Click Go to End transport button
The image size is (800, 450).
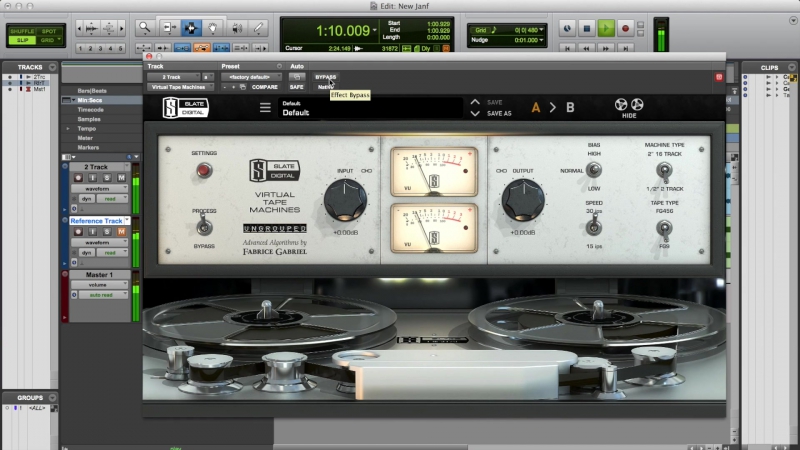pos(626,48)
